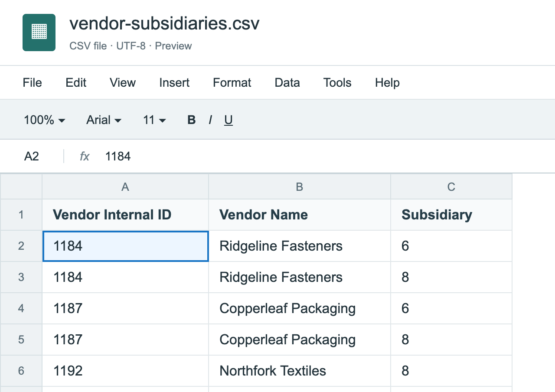Image resolution: width=555 pixels, height=392 pixels.
Task: Click the Vendor Name header cell
Action: tap(300, 215)
